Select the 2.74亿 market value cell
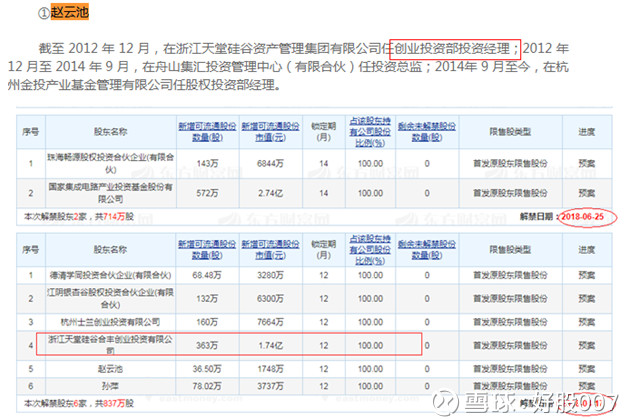This screenshot has width=629, height=420. [x=270, y=193]
